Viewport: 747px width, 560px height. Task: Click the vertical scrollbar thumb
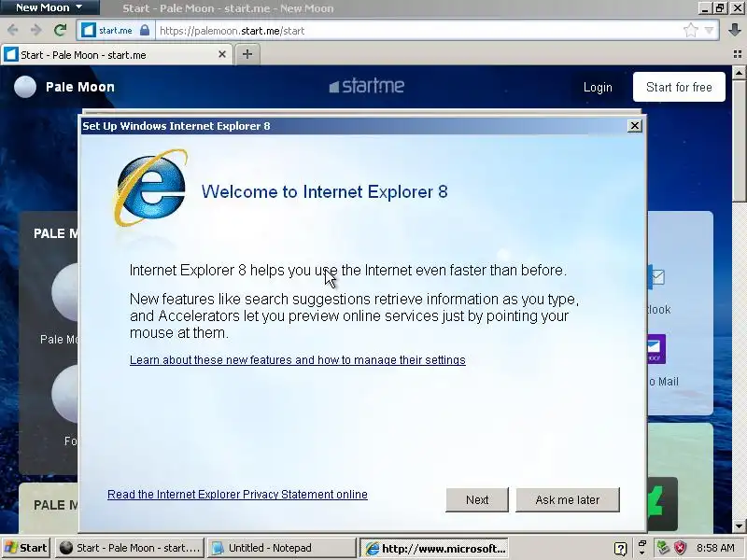tap(739, 141)
